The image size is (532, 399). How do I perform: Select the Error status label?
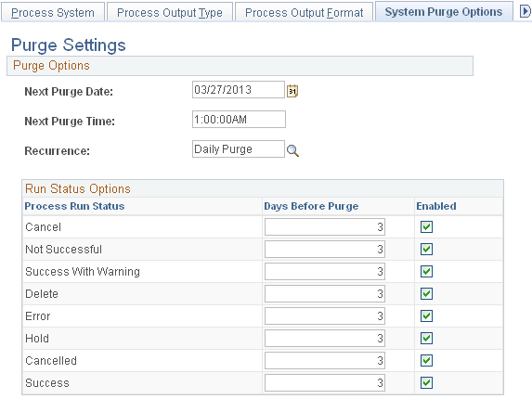(x=38, y=315)
